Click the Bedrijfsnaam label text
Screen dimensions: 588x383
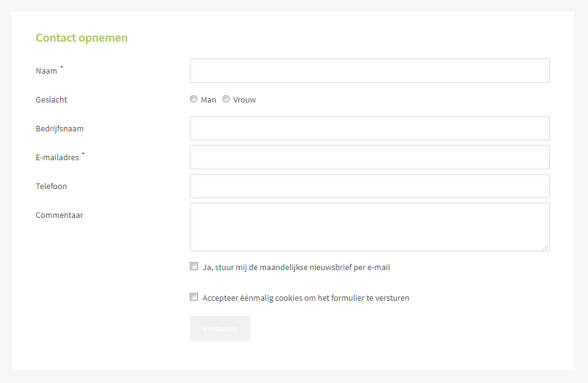pos(60,129)
